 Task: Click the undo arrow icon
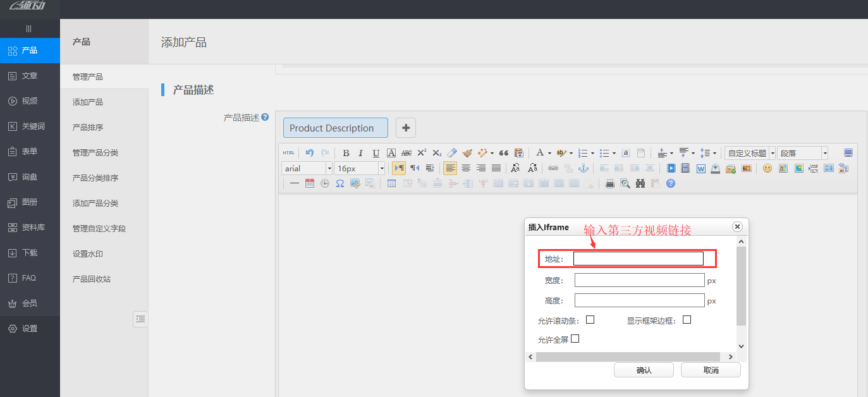(310, 153)
